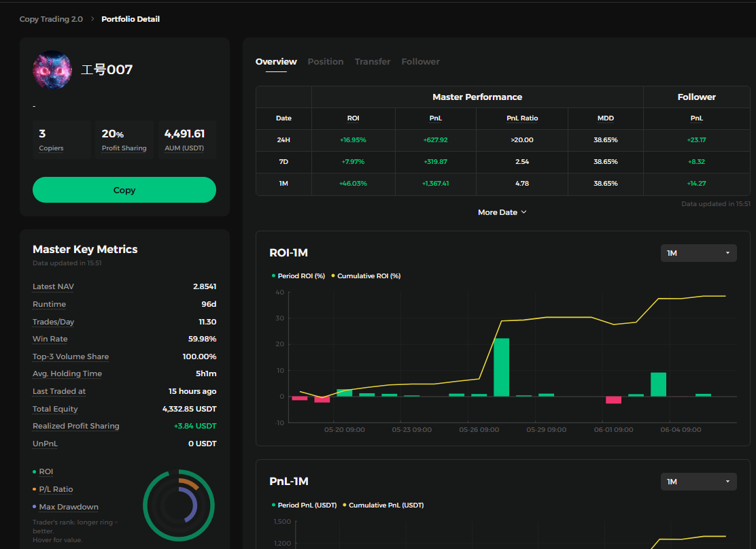This screenshot has width=756, height=549.
Task: Toggle the Cumulative ROI (%) legend
Action: pyautogui.click(x=366, y=276)
